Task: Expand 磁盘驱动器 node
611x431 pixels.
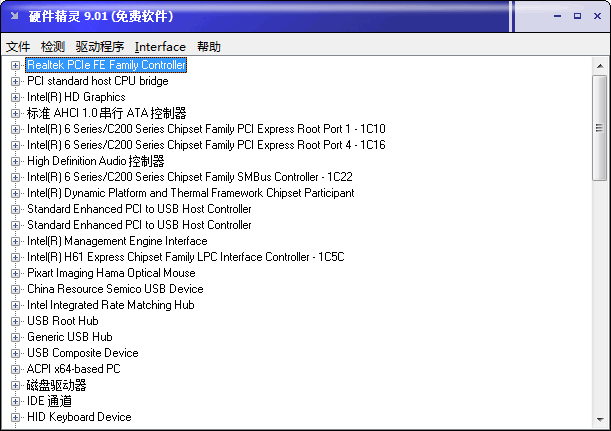Action: coord(15,385)
